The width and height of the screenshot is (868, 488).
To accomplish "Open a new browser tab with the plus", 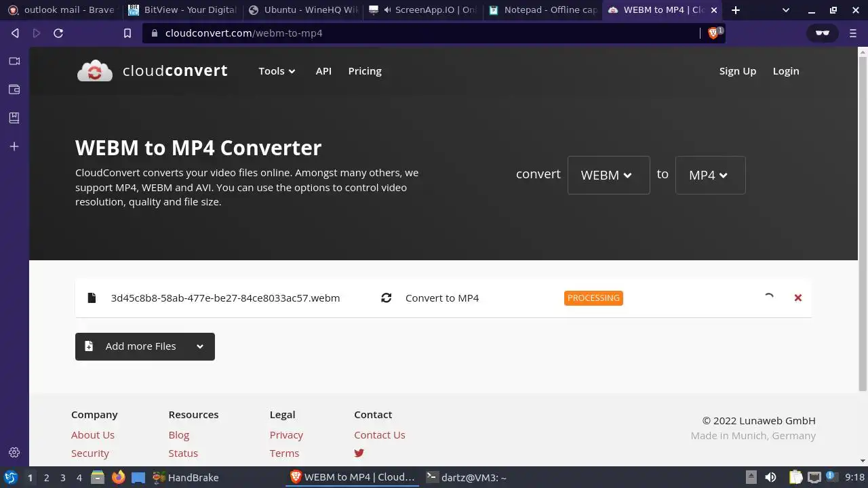I will [x=736, y=10].
